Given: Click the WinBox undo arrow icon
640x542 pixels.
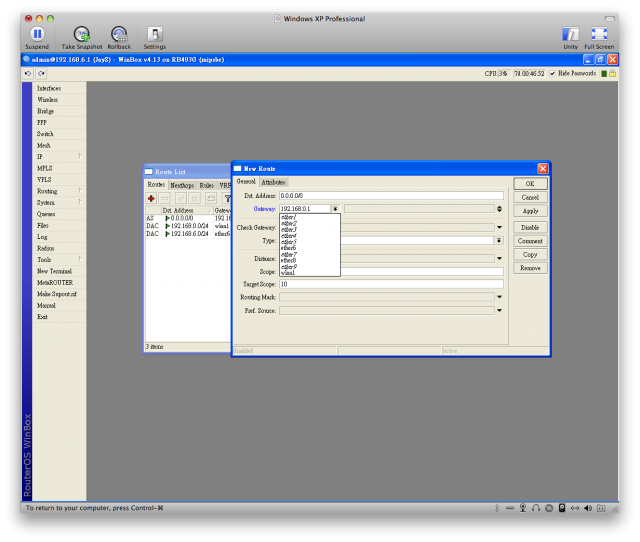Looking at the screenshot, I should 28,73.
